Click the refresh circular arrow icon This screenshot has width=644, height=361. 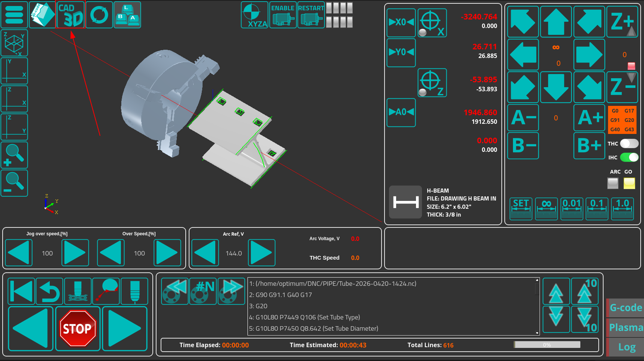point(99,15)
